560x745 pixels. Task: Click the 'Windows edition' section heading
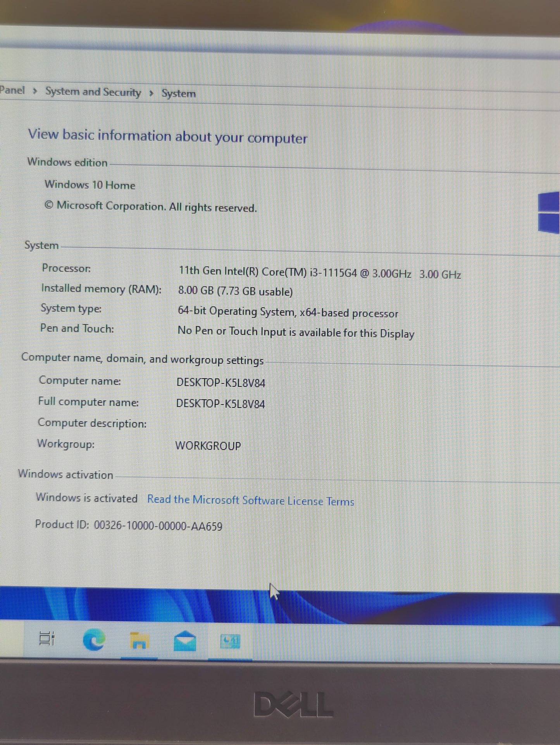tap(67, 162)
